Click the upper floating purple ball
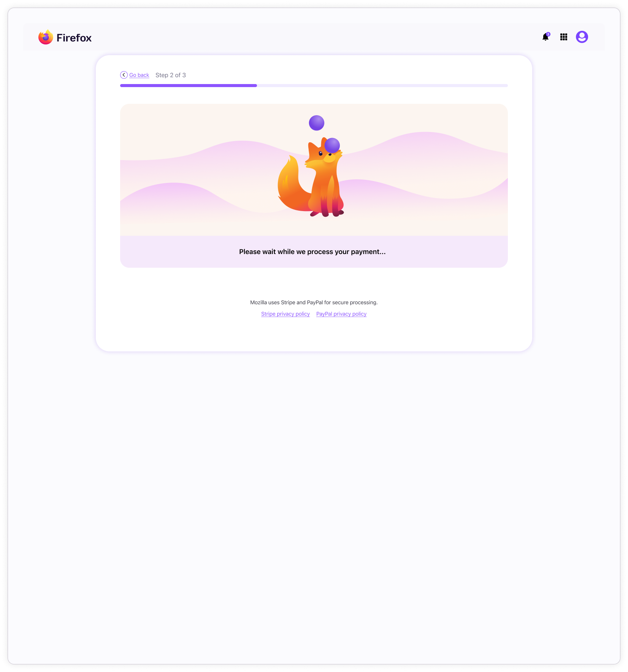 (317, 123)
